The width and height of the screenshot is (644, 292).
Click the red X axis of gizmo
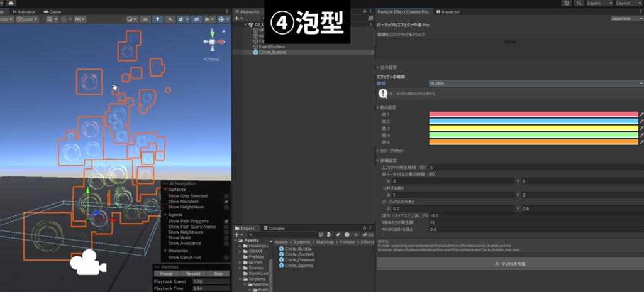[220, 42]
